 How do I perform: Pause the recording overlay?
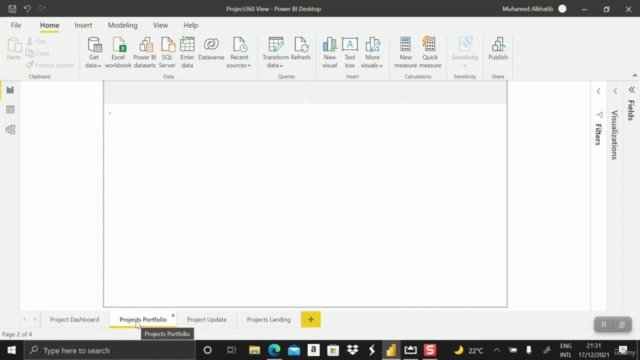click(x=604, y=324)
